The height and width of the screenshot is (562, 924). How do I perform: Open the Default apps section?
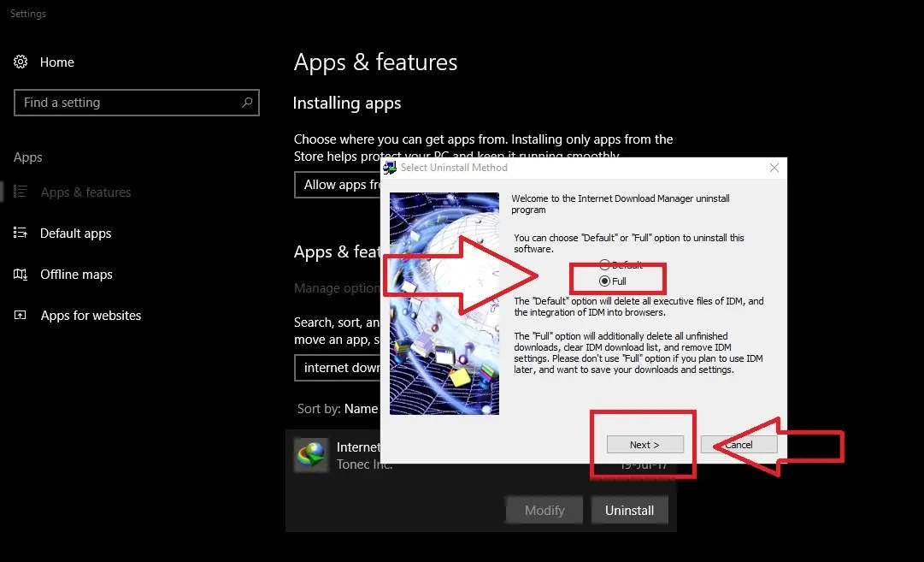point(75,234)
